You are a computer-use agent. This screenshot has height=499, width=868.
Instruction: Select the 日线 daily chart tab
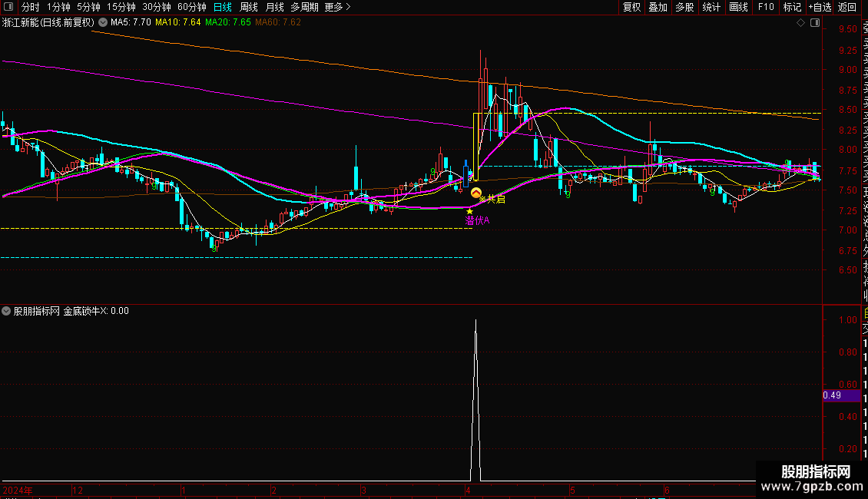(223, 7)
